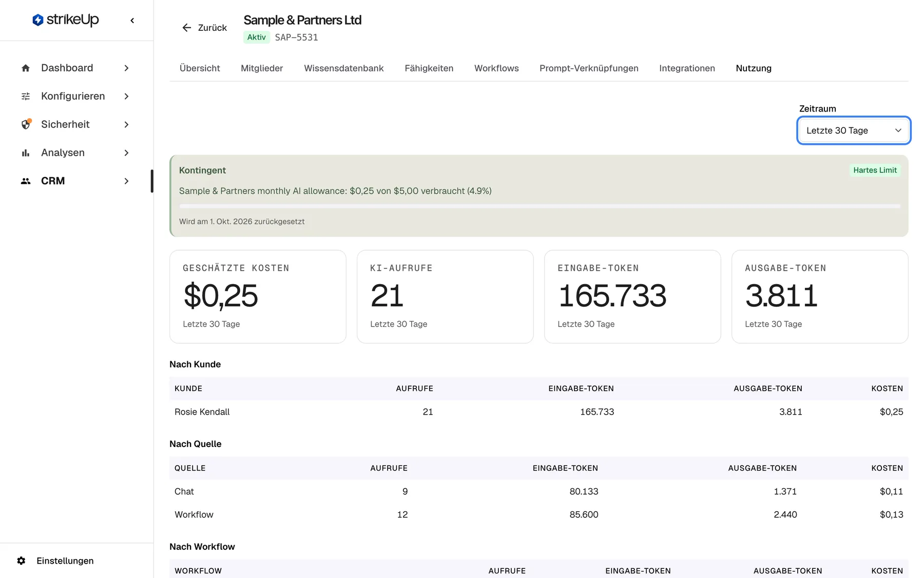Click the $0,25 Geschätzte Kosten value

pyautogui.click(x=221, y=296)
